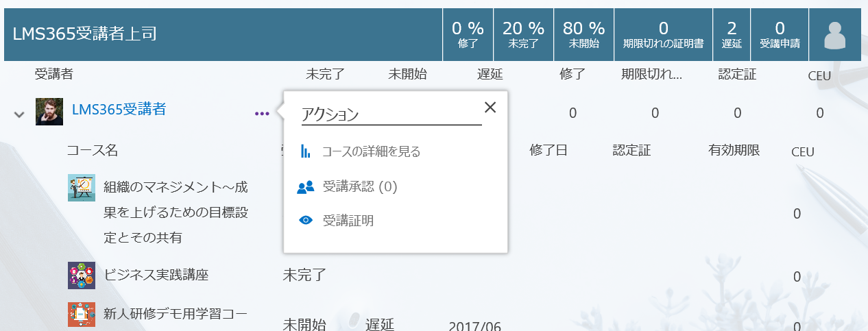Select 受講承認 (0) menu entry
Image resolution: width=868 pixels, height=331 pixels.
(x=360, y=186)
